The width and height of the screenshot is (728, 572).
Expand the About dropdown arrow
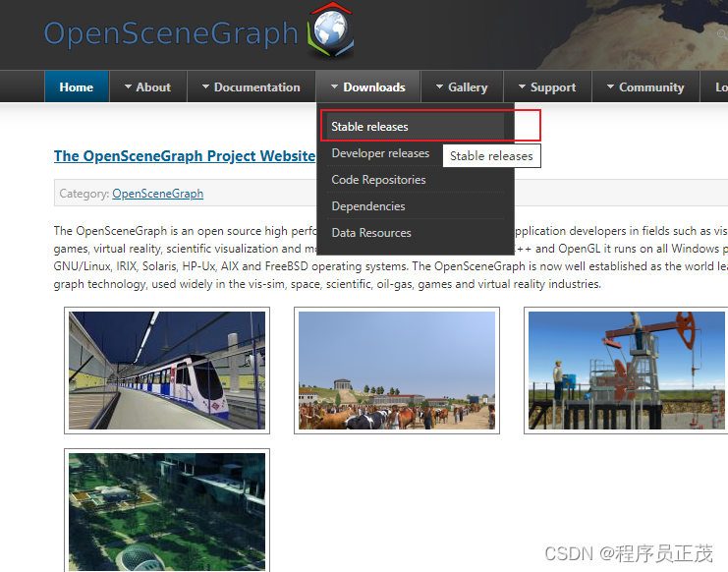pyautogui.click(x=128, y=86)
